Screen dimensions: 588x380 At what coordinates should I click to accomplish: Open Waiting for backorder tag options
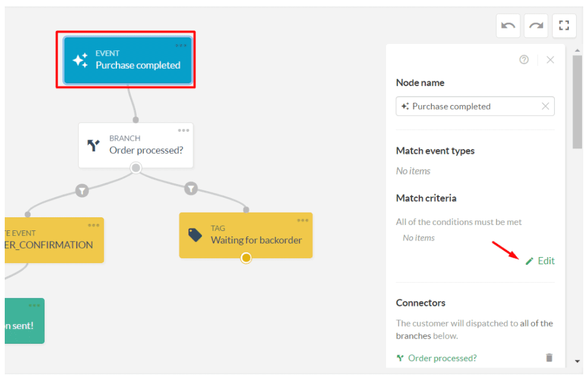click(x=303, y=220)
